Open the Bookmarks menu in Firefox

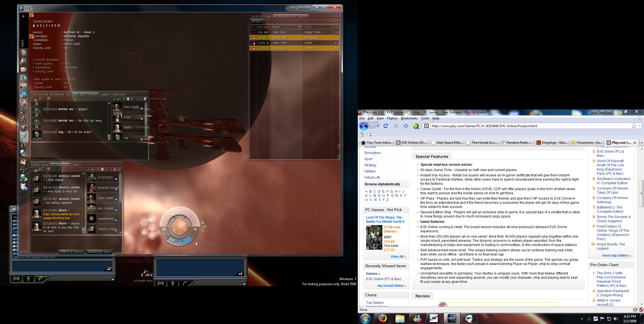[x=409, y=118]
